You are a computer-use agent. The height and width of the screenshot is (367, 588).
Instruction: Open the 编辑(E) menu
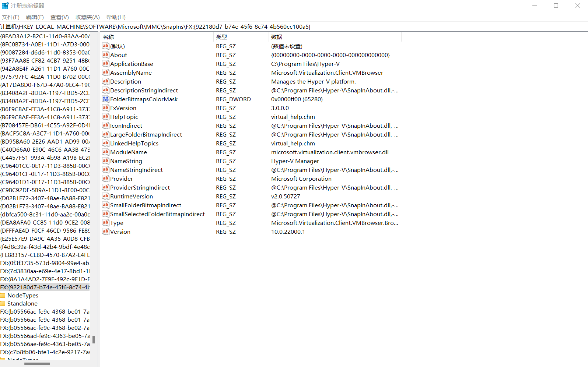[35, 17]
